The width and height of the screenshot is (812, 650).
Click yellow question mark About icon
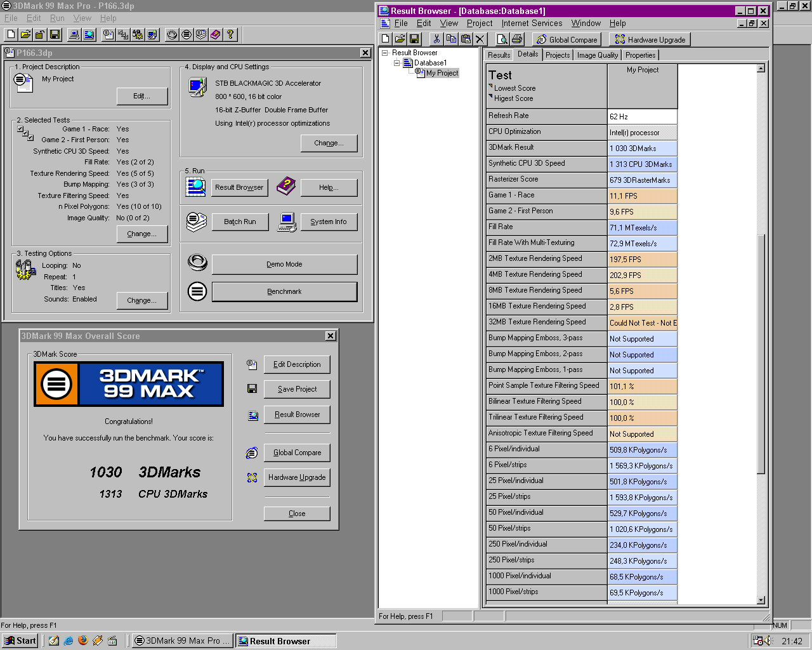pos(230,35)
